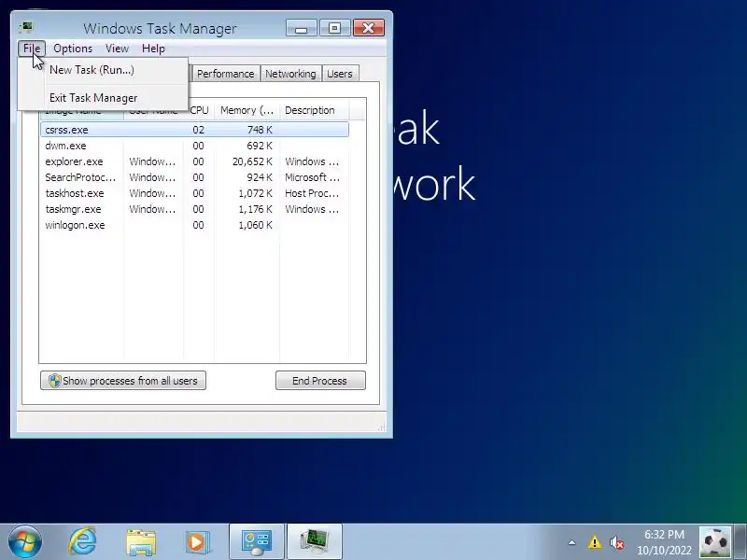Open the clock showing 6:32 PM
This screenshot has width=747, height=560.
(665, 542)
